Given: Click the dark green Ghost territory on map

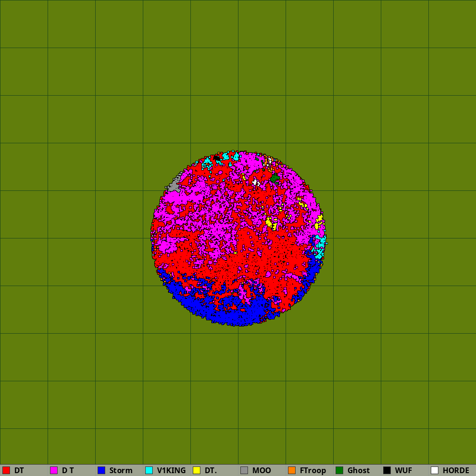Looking at the screenshot, I should [x=275, y=178].
